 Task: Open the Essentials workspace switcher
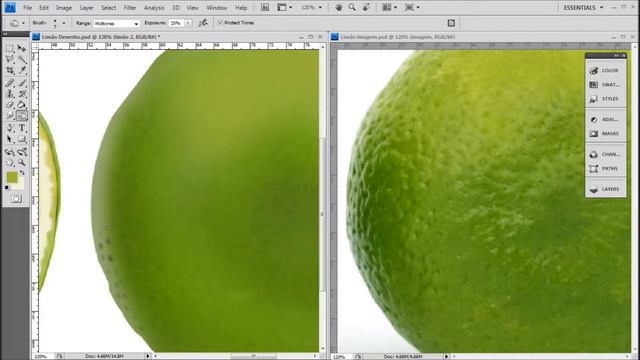[583, 7]
